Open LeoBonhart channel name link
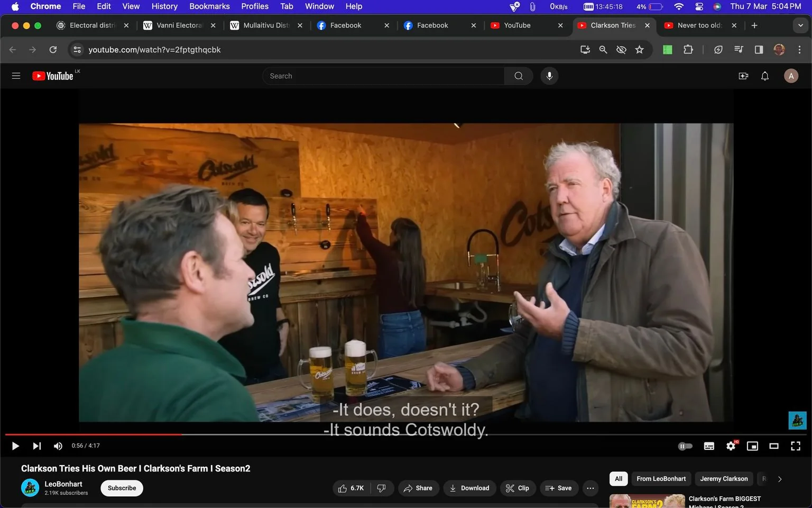The image size is (812, 508). [x=63, y=484]
